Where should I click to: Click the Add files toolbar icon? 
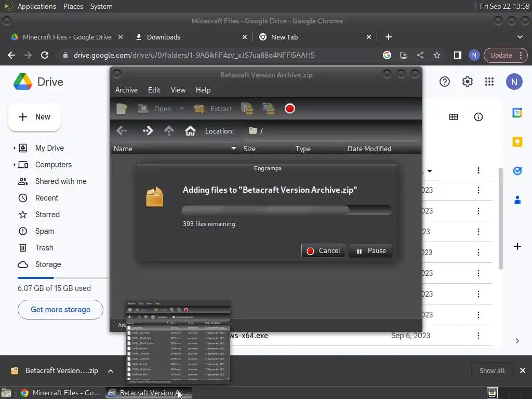247,109
